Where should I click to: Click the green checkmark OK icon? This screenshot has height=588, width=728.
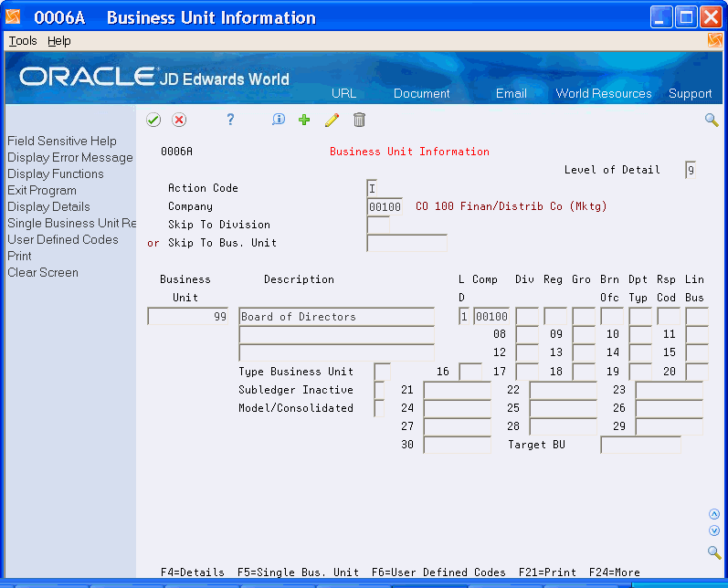tap(153, 120)
